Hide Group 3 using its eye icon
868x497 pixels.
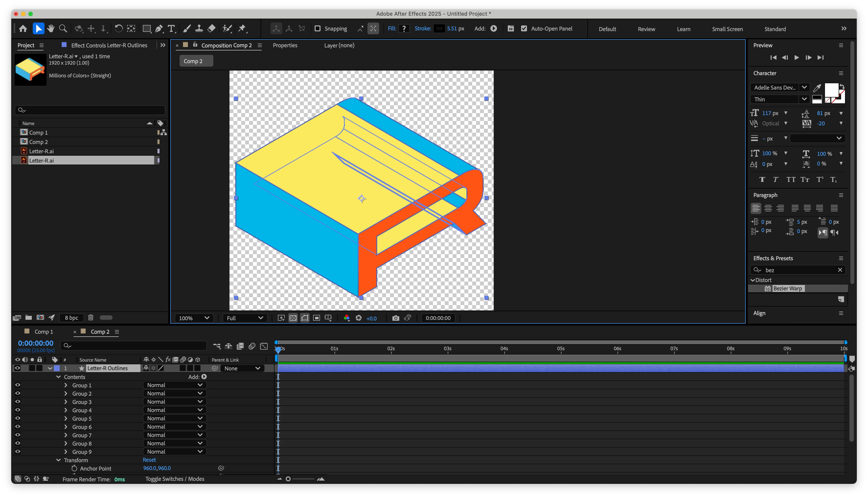tap(18, 402)
